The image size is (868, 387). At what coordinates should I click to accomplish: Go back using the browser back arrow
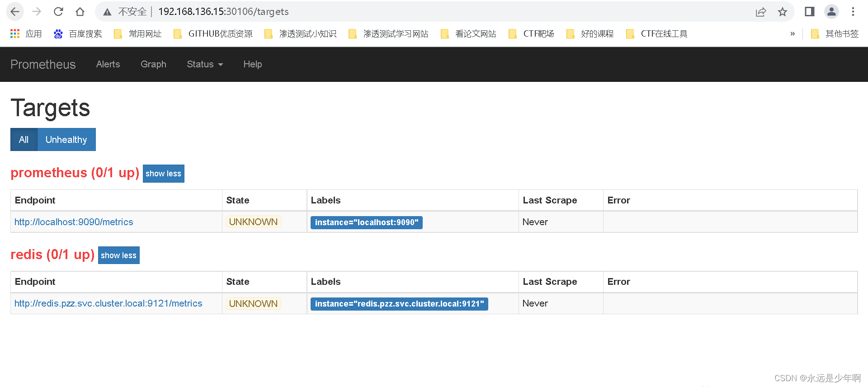point(15,12)
